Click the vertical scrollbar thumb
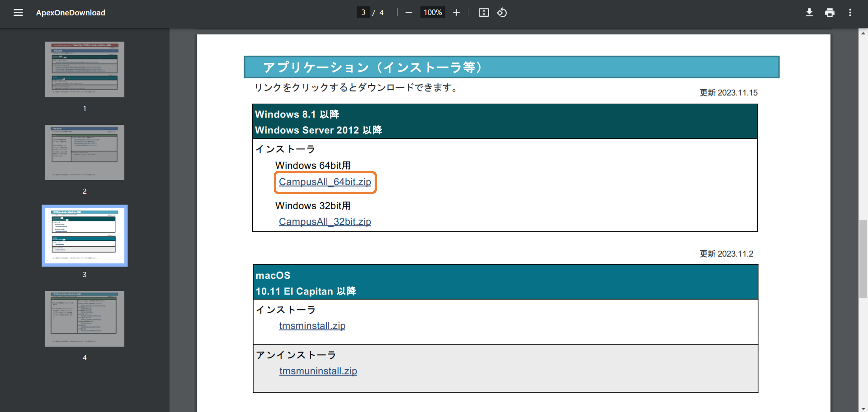Image resolution: width=868 pixels, height=412 pixels. (863, 259)
